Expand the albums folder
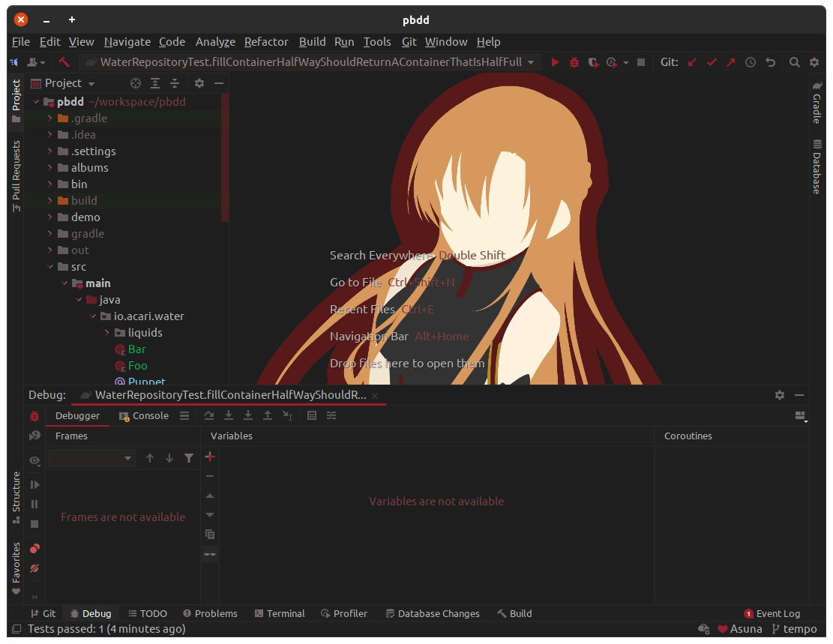 click(x=50, y=167)
